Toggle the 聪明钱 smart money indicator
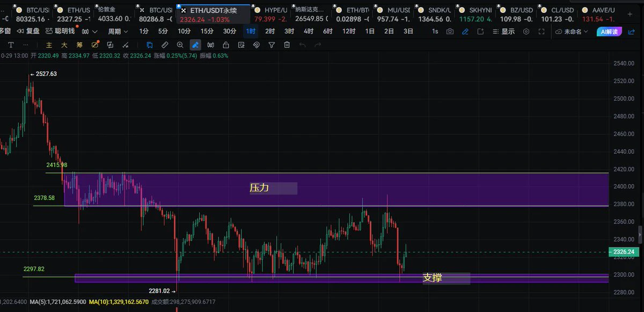This screenshot has height=312, width=644. (x=60, y=31)
